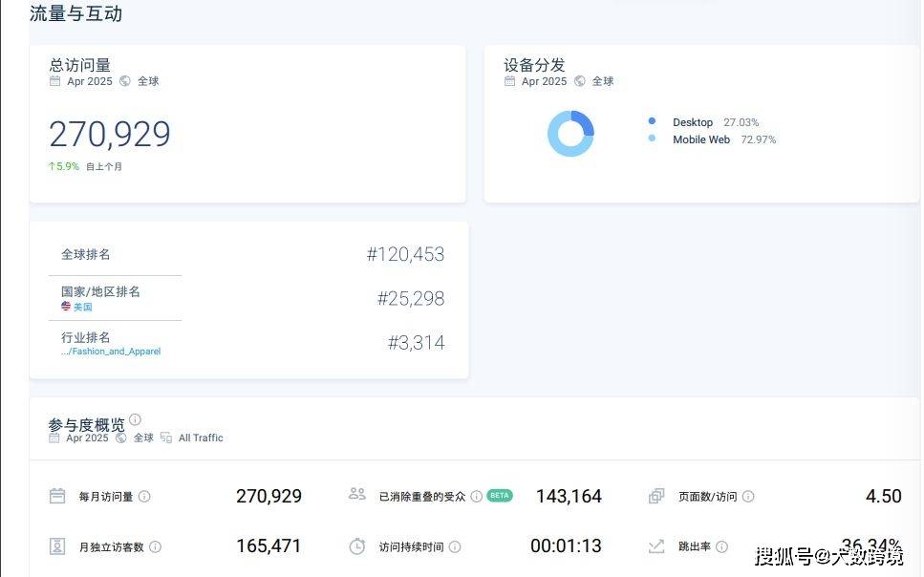Click the US flag icon beside 美国
924x577 pixels.
coord(66,306)
